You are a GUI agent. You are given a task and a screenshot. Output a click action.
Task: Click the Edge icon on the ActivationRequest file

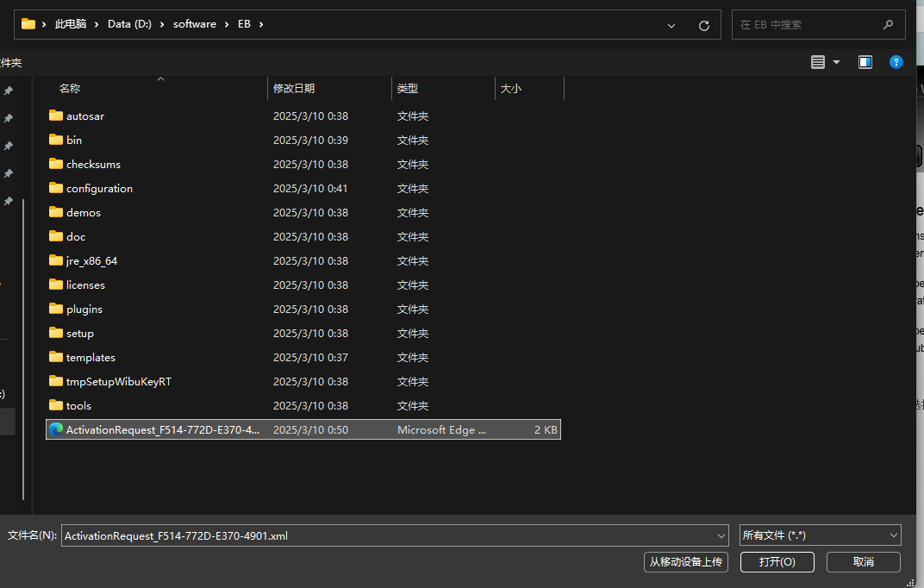point(56,428)
